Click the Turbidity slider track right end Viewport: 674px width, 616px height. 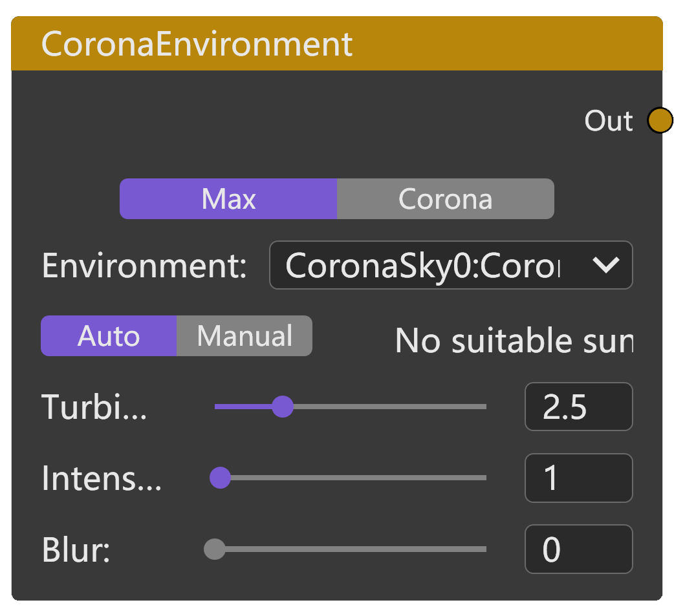coord(482,407)
